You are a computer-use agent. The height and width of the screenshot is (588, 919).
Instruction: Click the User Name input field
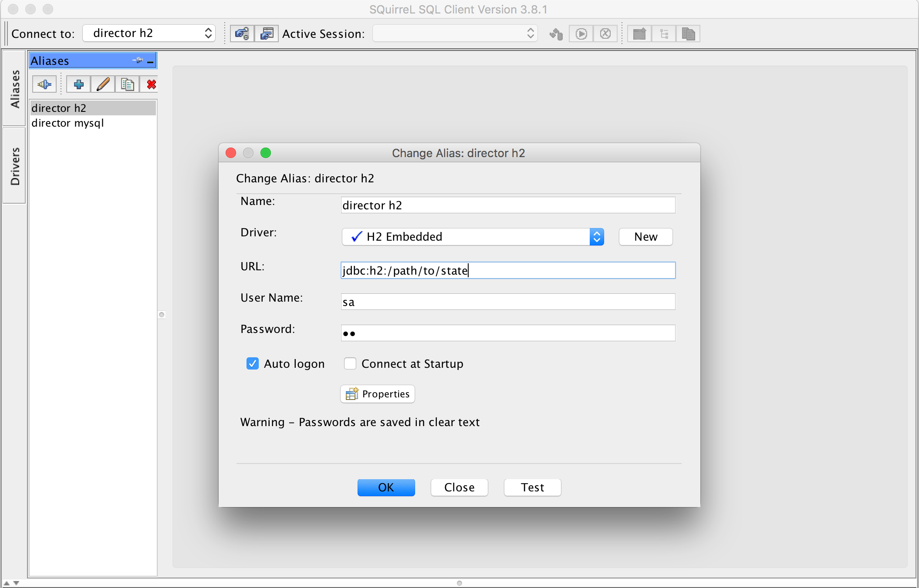tap(508, 302)
